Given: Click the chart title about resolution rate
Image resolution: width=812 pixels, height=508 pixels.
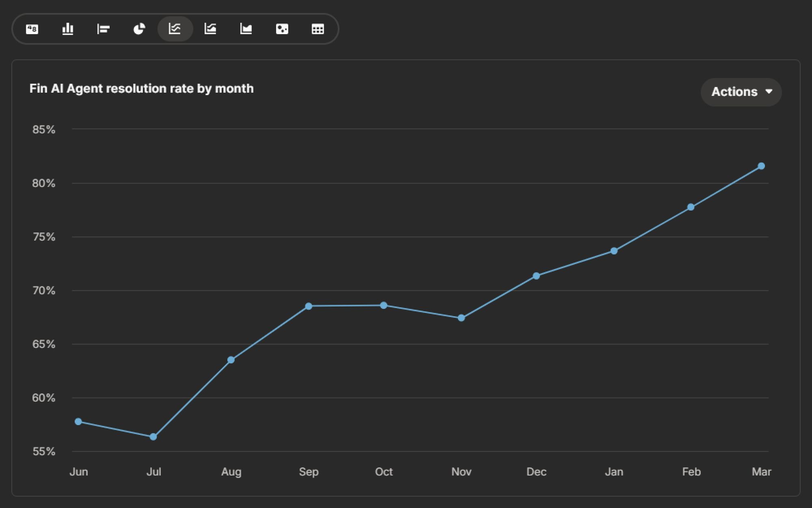Looking at the screenshot, I should point(141,89).
